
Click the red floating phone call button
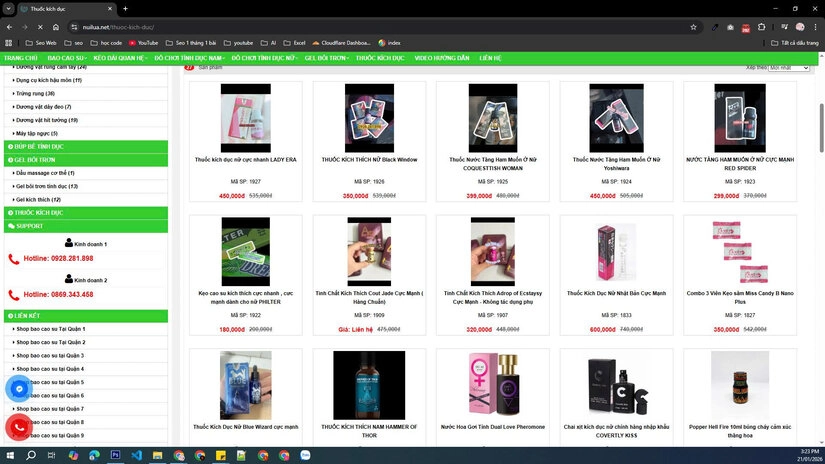(19, 427)
